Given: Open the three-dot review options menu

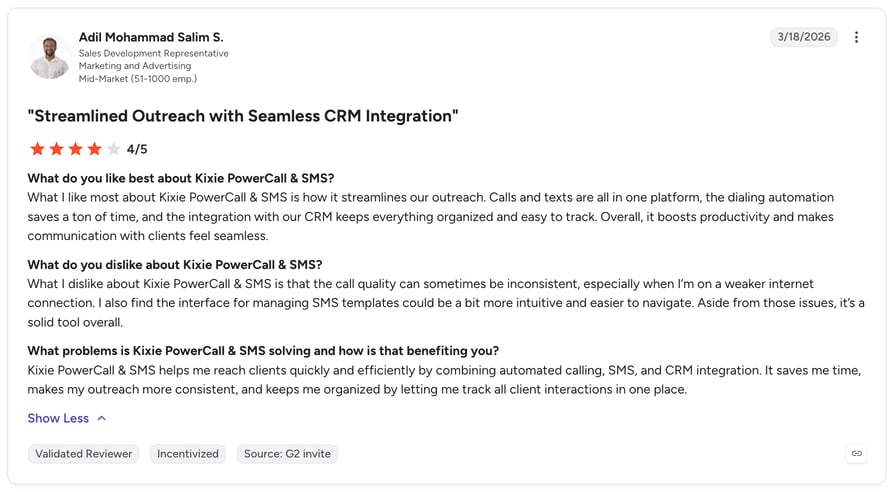Looking at the screenshot, I should coord(856,37).
